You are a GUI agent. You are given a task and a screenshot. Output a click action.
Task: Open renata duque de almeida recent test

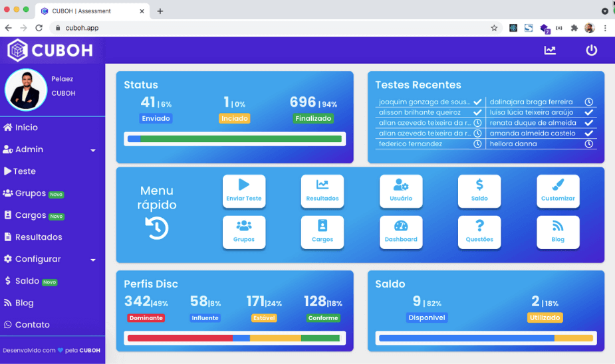coord(533,123)
